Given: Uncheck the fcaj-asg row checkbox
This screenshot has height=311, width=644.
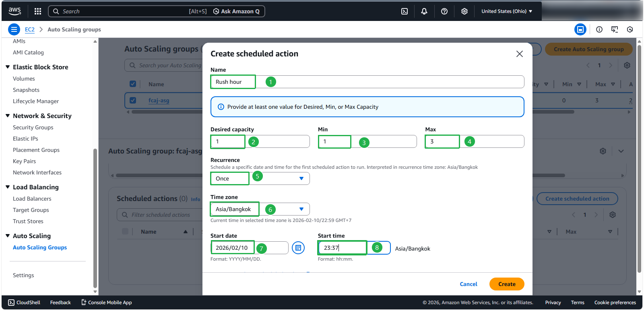Looking at the screenshot, I should (x=133, y=100).
